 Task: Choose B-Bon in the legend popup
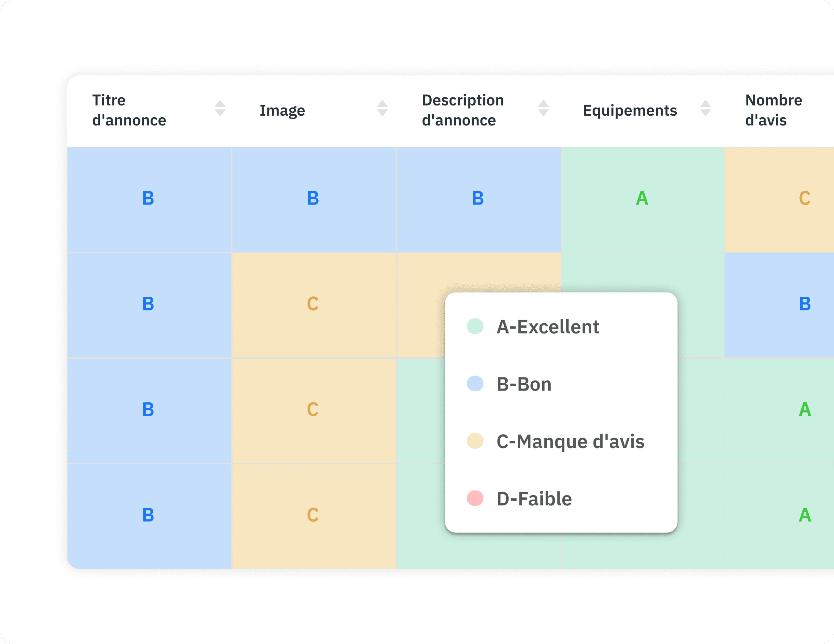524,384
